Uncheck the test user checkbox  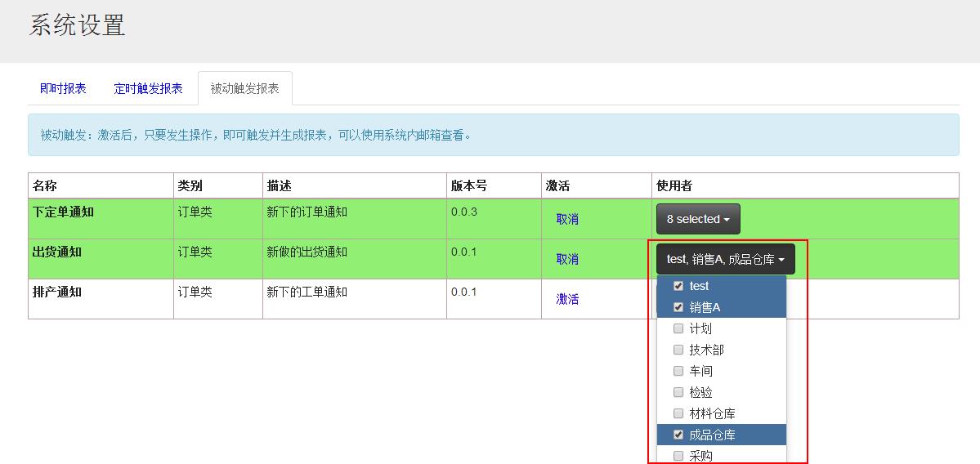(x=678, y=286)
